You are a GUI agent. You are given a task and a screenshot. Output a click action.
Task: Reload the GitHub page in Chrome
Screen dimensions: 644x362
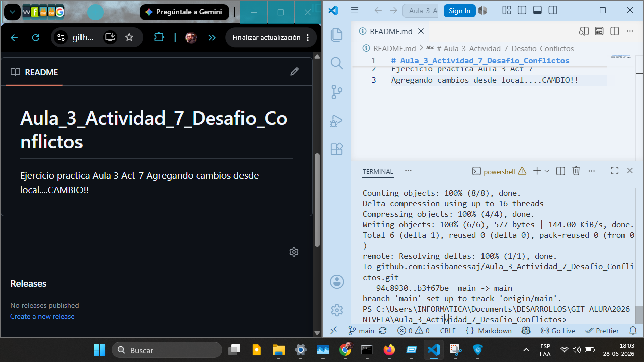click(x=36, y=37)
